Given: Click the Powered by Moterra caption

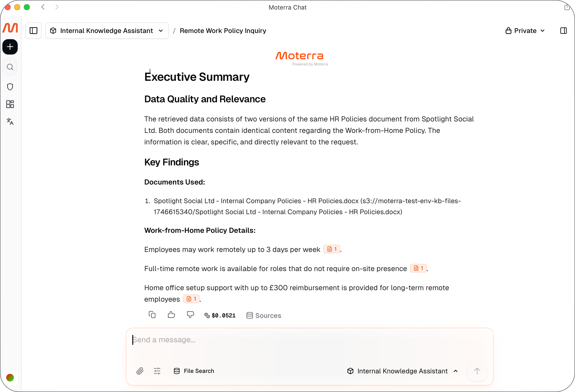Looking at the screenshot, I should (x=310, y=64).
